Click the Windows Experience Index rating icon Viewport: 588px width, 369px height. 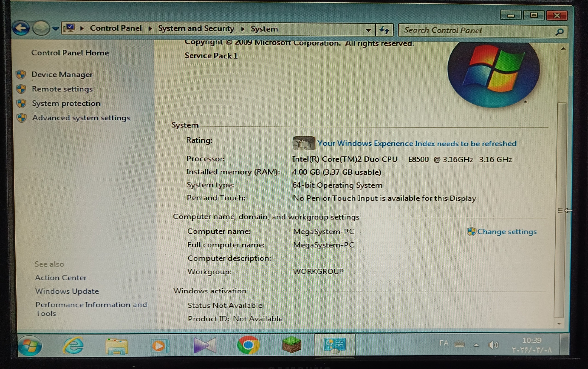(x=304, y=143)
